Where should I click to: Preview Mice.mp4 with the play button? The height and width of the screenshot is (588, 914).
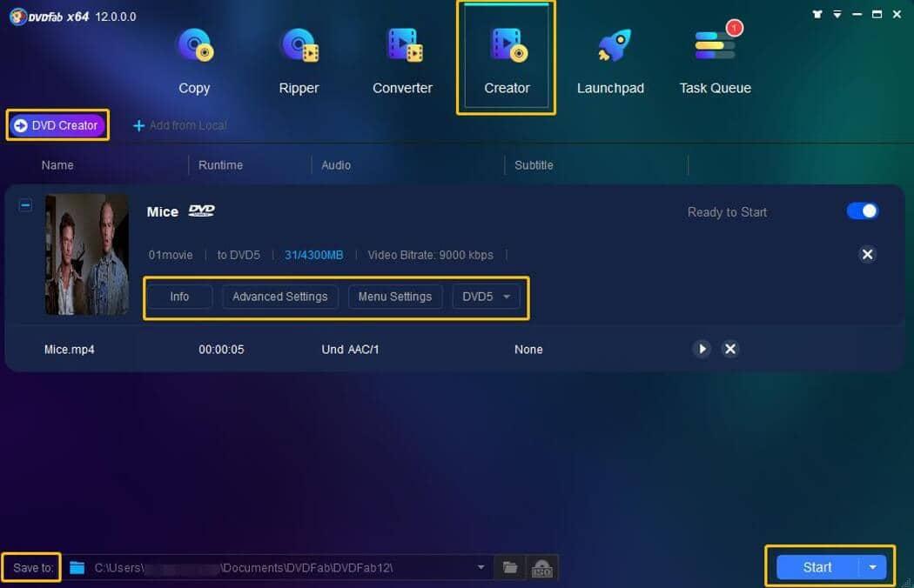point(702,349)
